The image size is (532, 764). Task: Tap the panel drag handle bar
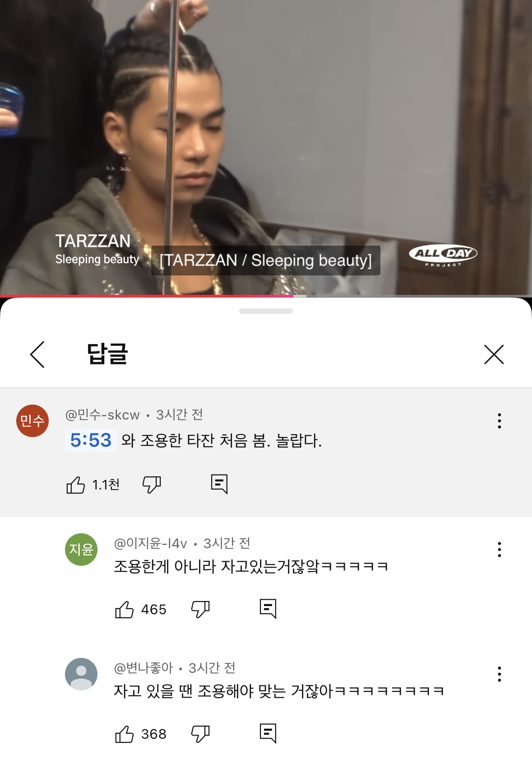pos(266,311)
